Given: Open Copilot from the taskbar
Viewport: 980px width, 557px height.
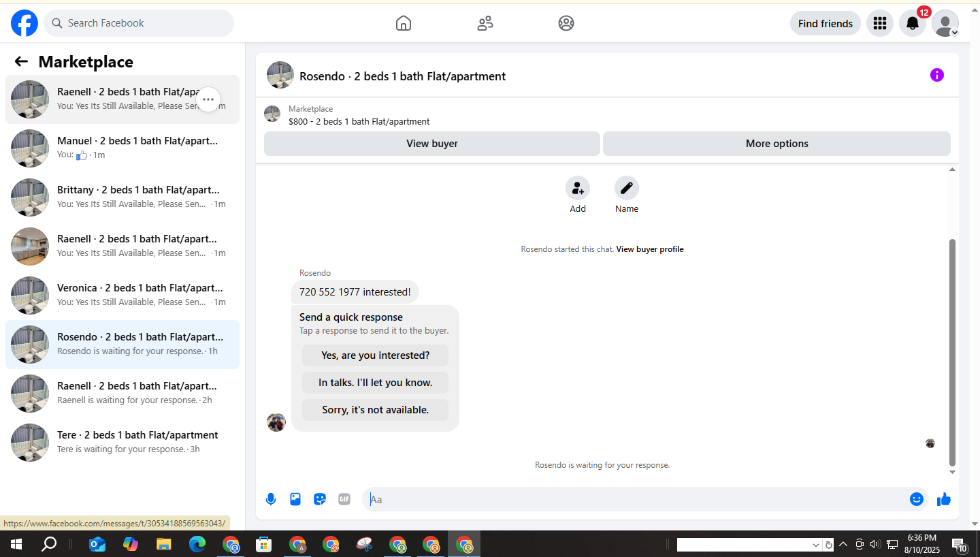Looking at the screenshot, I should coord(131,544).
